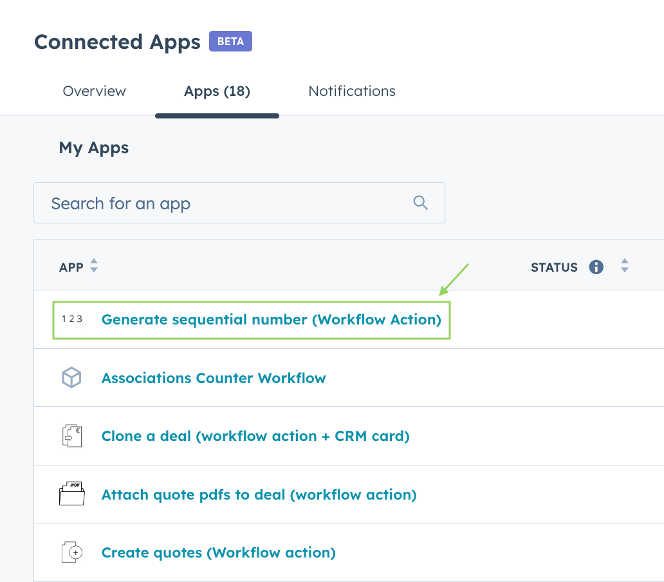
Task: Click the cube icon beside Associations Counter Workflow
Action: coord(71,378)
